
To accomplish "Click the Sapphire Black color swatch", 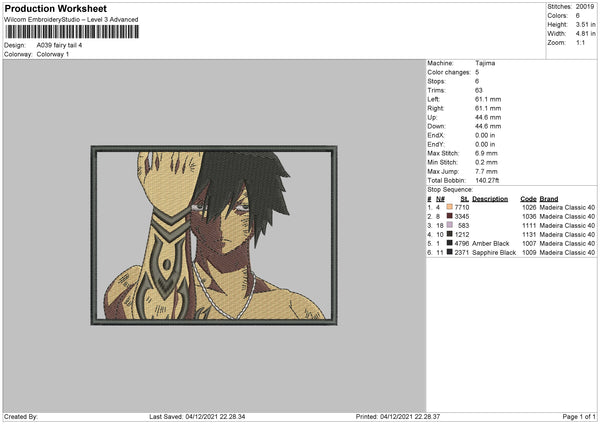I will point(450,252).
